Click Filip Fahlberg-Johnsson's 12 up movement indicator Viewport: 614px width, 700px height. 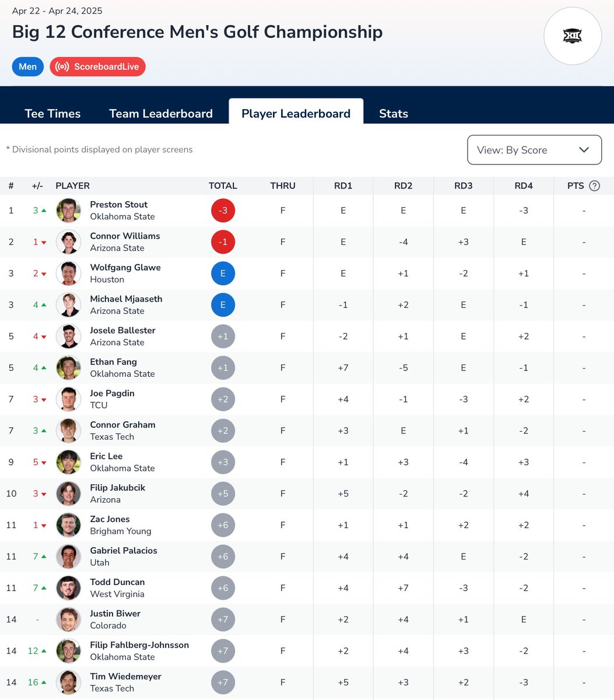pos(37,652)
